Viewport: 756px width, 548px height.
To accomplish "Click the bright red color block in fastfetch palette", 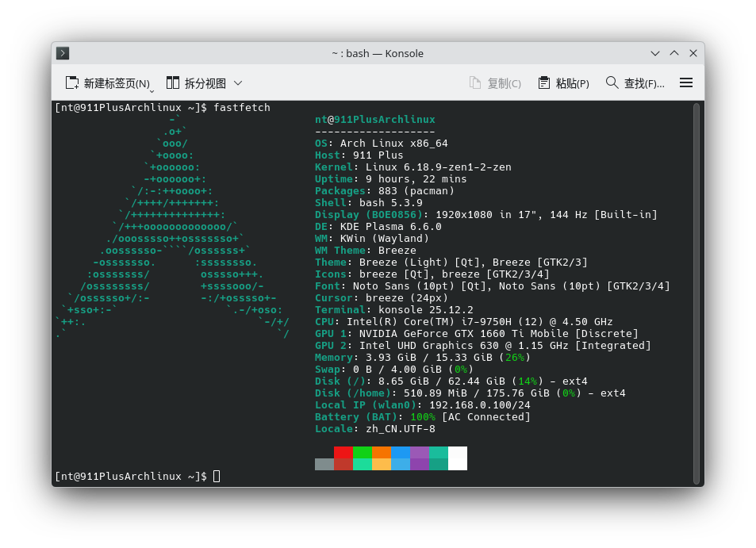I will tap(343, 452).
